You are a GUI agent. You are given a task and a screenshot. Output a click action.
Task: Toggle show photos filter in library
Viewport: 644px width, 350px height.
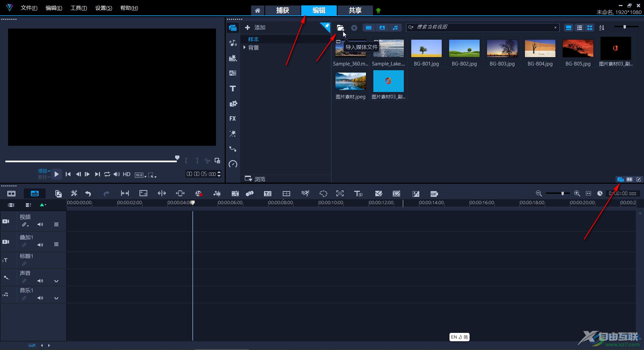pyautogui.click(x=382, y=28)
